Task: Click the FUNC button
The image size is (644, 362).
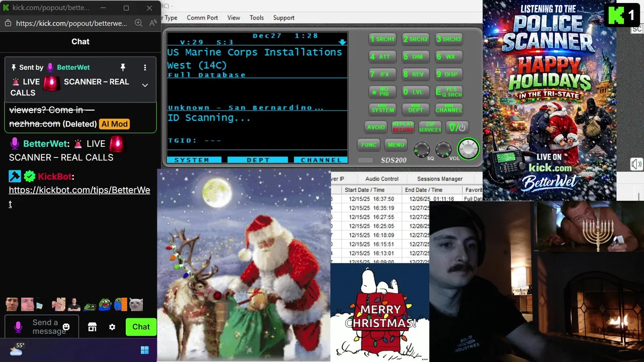Action: coord(369,145)
